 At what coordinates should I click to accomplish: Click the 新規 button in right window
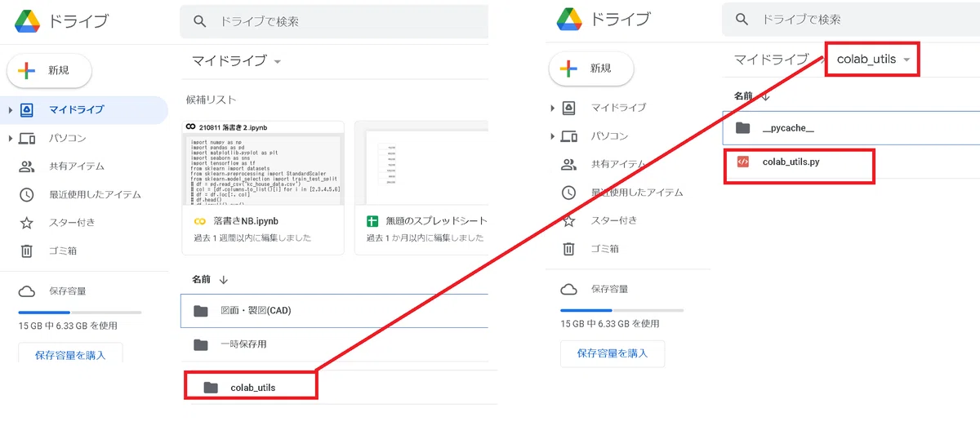click(590, 69)
